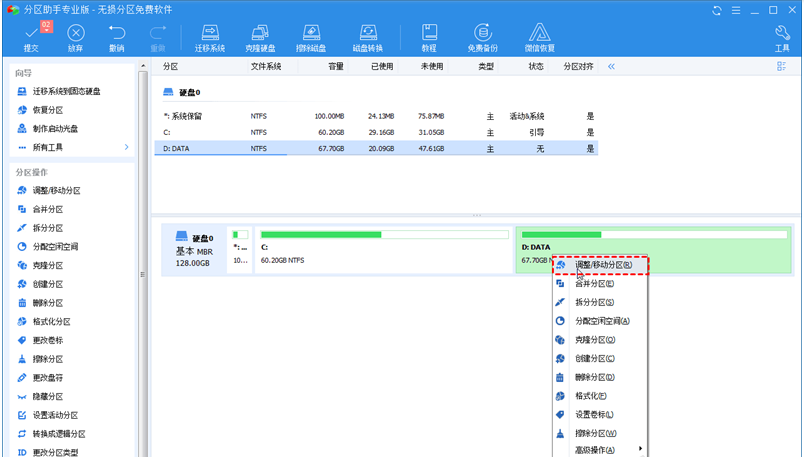Choose 拆分分区 in the left sidebar
Screen dimensions: 804x457
(x=48, y=228)
